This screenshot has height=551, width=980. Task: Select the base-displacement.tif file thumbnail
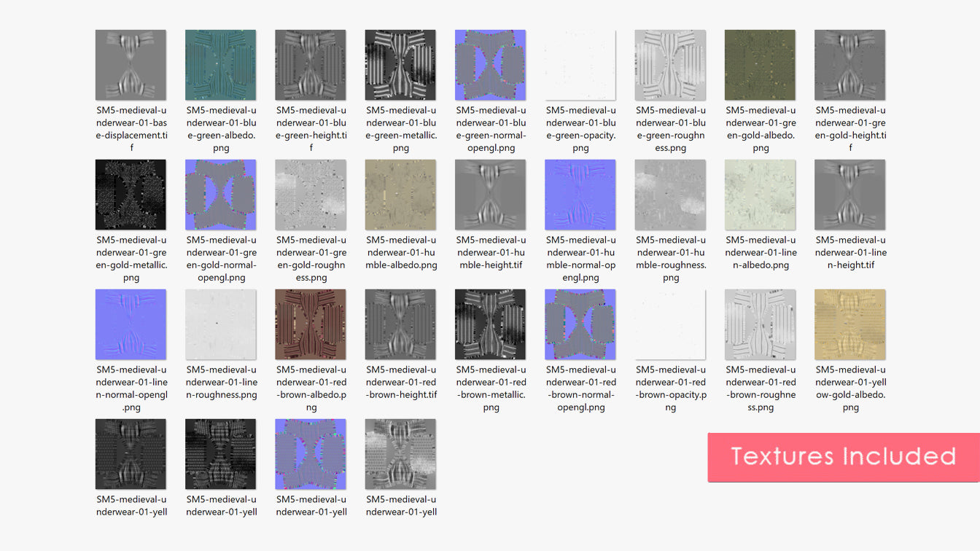(131, 65)
